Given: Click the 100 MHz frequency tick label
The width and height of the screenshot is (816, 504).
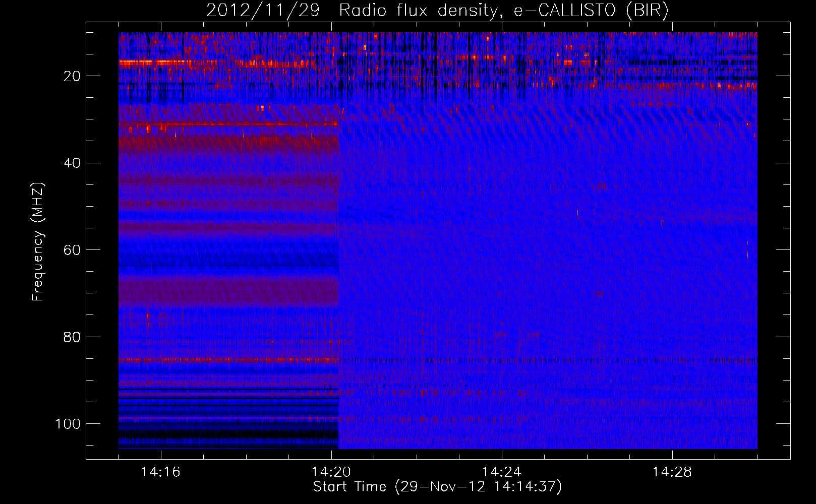Looking at the screenshot, I should (x=68, y=424).
